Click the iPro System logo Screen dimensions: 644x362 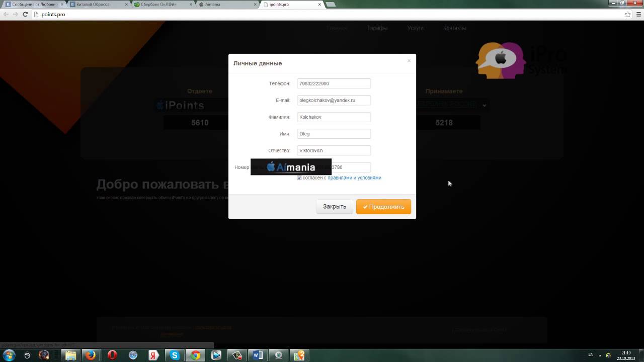point(521,60)
